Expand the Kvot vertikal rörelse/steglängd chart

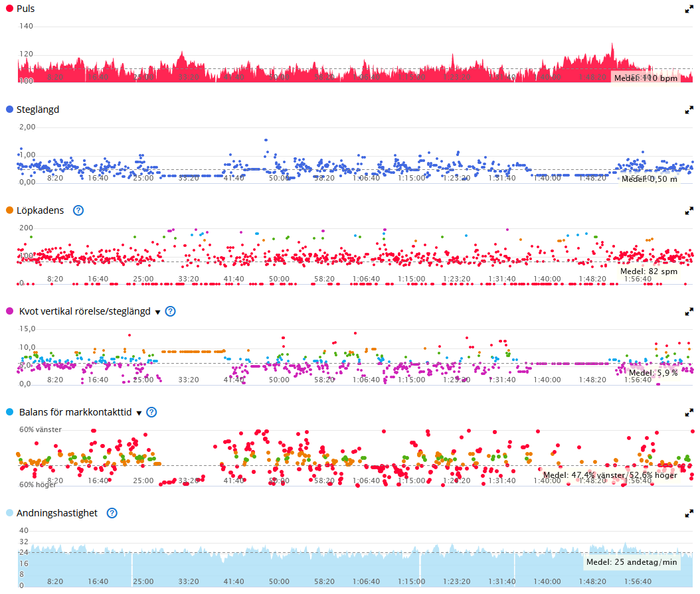(x=689, y=311)
